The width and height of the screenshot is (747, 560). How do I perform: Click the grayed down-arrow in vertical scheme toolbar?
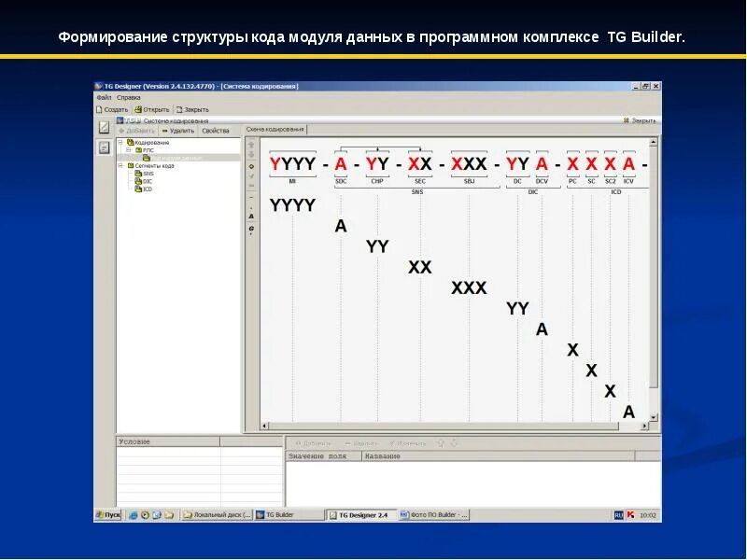click(251, 155)
